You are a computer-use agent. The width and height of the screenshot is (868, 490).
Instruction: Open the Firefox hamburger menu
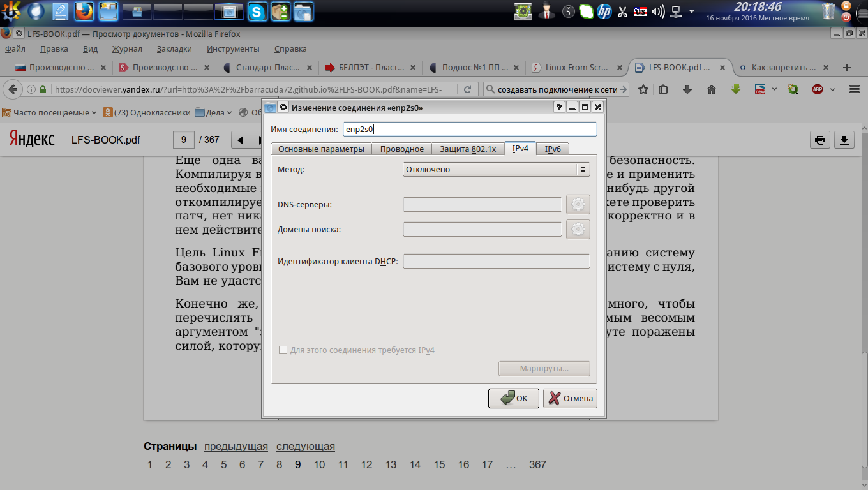(855, 89)
